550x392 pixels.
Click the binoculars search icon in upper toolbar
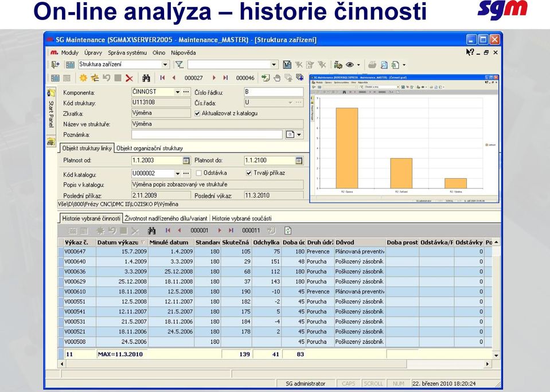click(x=146, y=78)
